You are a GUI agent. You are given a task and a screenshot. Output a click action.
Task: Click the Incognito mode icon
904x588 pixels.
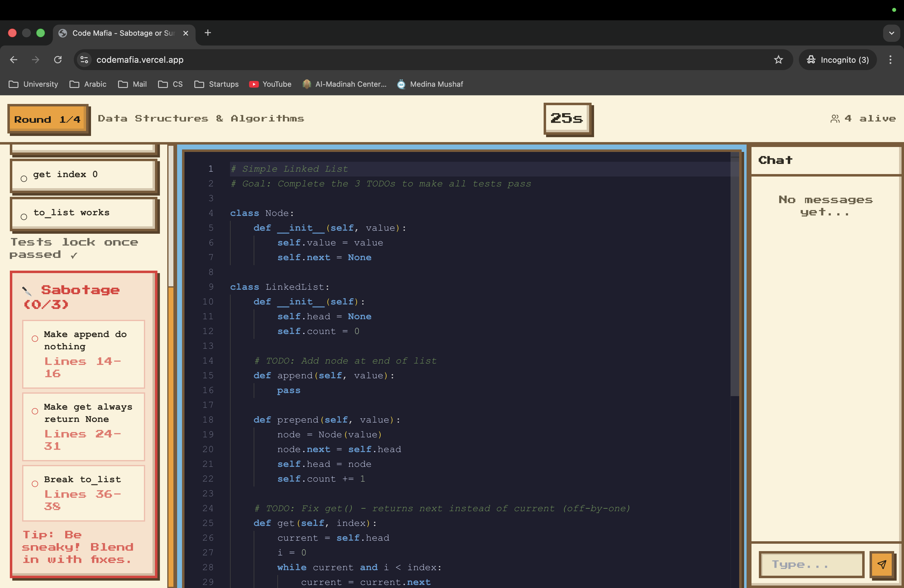[x=811, y=60]
